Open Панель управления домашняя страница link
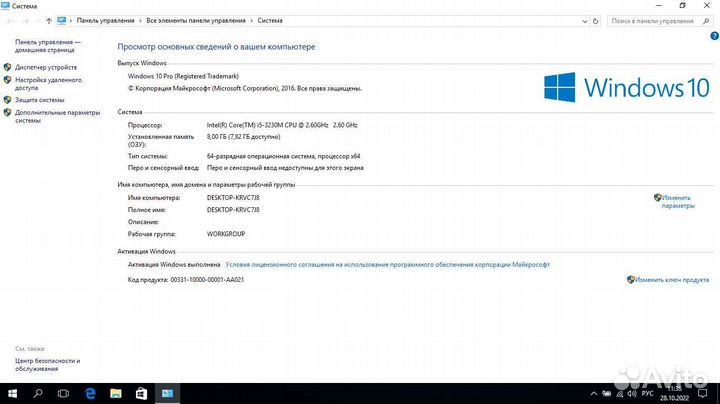 coord(48,46)
